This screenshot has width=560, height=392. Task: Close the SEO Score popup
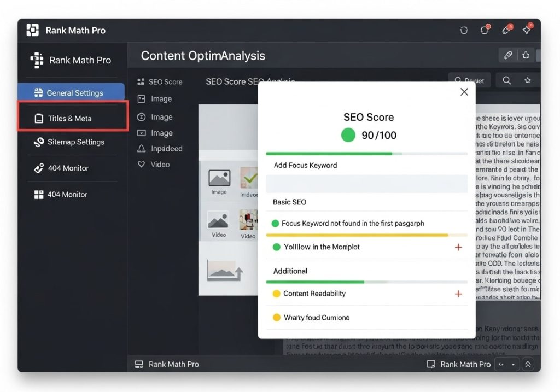(x=464, y=92)
